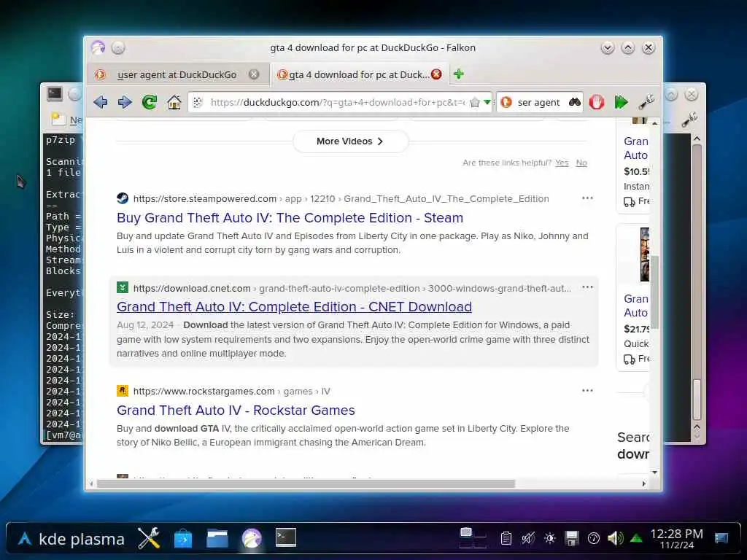Switch to Konsole terminal from taskbar
This screenshot has width=747, height=560.
286,537
